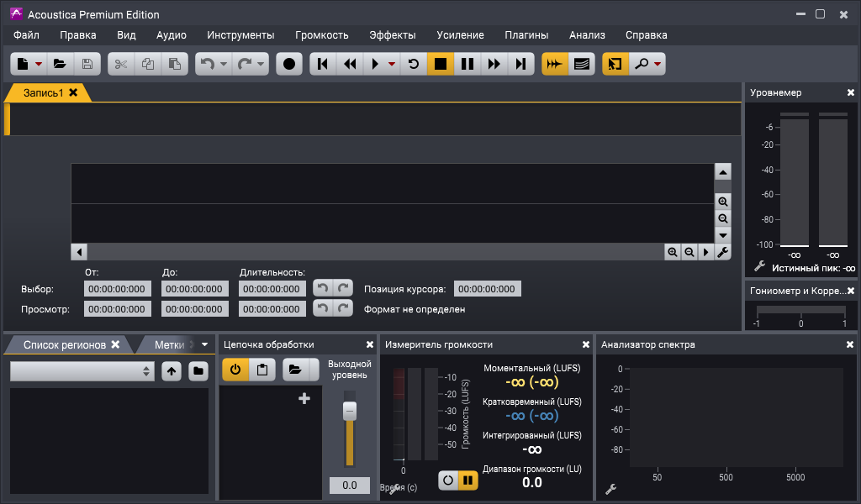Reset the loudness meter measurement
The width and height of the screenshot is (861, 504).
[449, 480]
